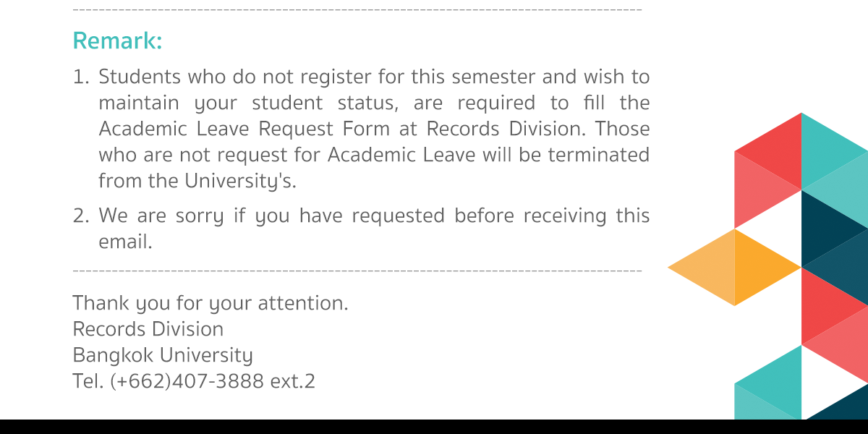Click remark item 2 starting We are sorry
Screen dimensions: 868x434
coord(361,229)
